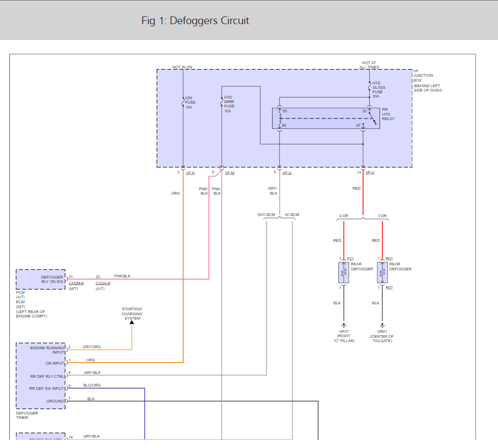Viewport: 498px width, 448px height.
Task: Click '(BEHIND LEFT SIDE OF DASH)' note
Action: tap(427, 88)
